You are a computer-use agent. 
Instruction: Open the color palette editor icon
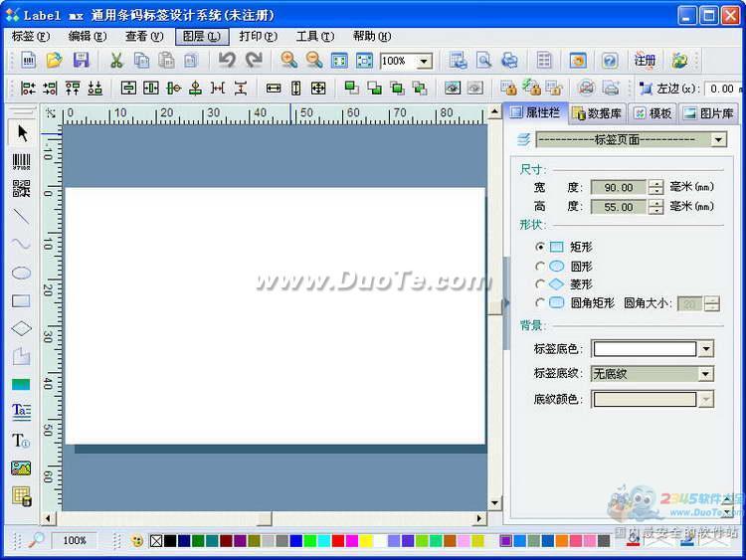click(137, 541)
